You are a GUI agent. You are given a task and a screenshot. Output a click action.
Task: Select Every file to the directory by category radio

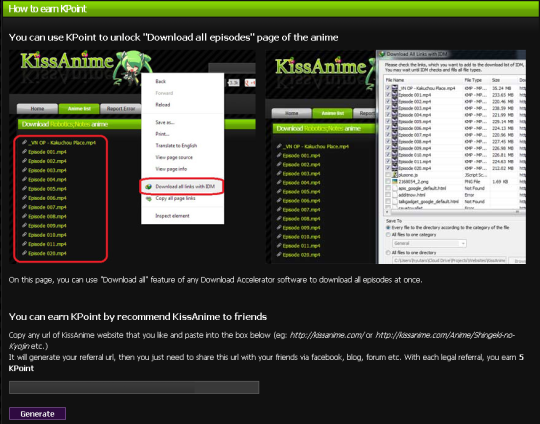pos(388,228)
